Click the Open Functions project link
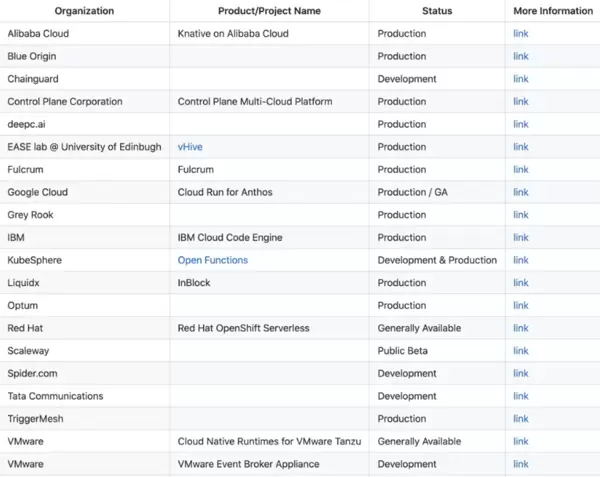 coord(213,260)
